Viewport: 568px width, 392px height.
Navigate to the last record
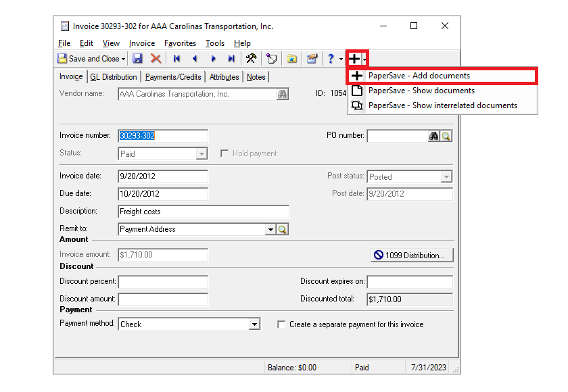pos(231,59)
